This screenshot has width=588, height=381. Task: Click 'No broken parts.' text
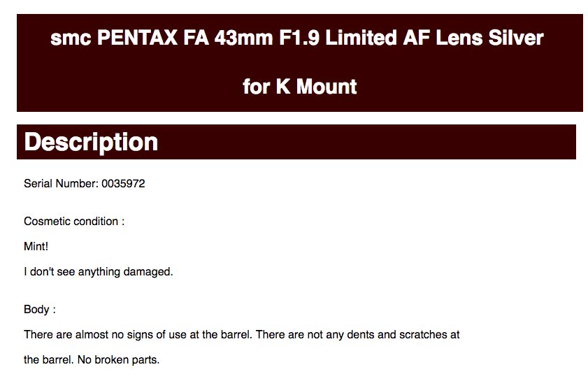tap(118, 360)
